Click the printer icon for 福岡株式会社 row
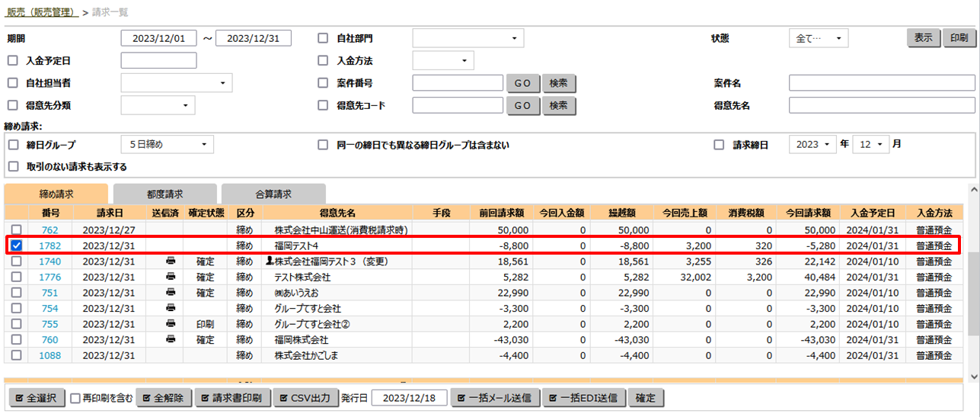Screen dimensions: 980x417 point(170,340)
